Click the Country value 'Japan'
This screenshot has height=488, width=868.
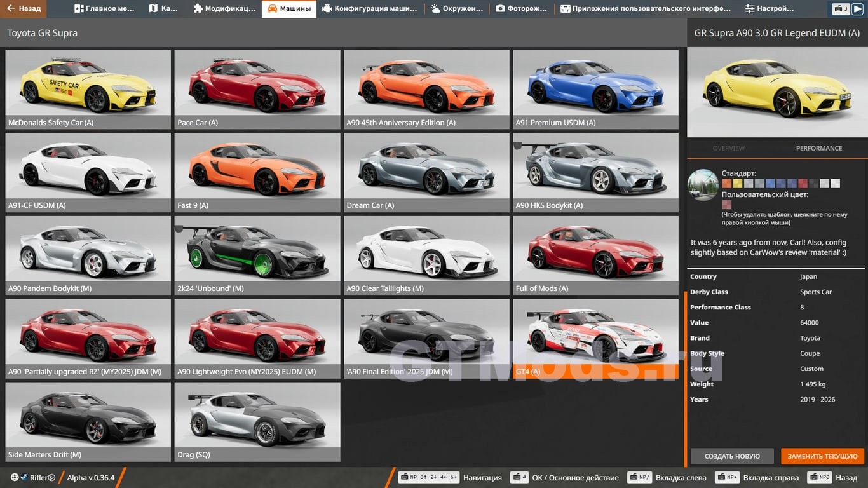(x=808, y=276)
